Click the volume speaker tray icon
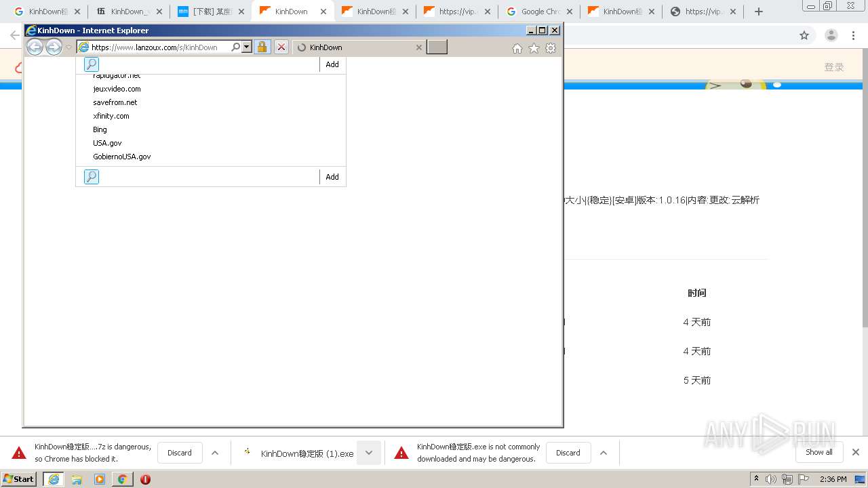The width and height of the screenshot is (868, 488). pyautogui.click(x=771, y=479)
